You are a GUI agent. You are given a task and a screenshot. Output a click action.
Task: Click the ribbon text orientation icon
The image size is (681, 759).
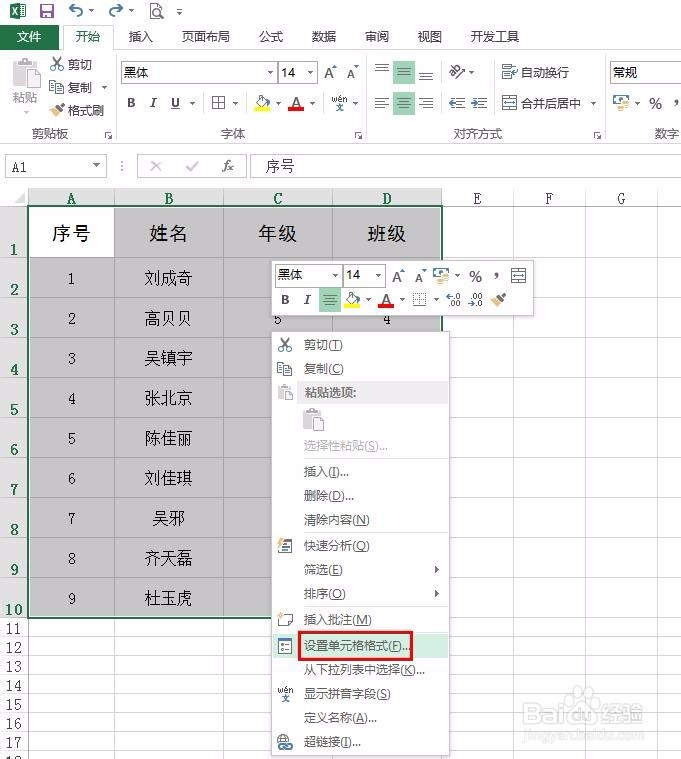(x=457, y=73)
